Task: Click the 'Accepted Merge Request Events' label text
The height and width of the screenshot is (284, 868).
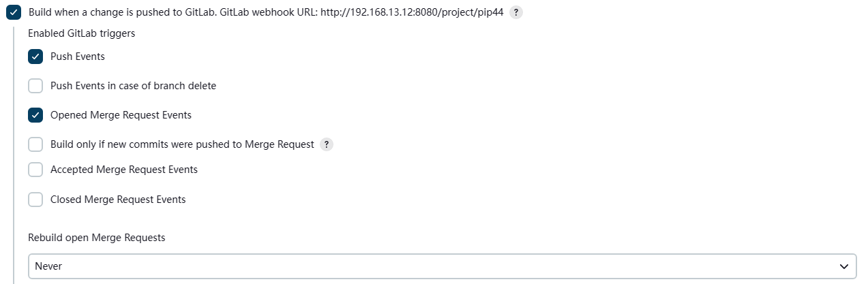Action: 124,170
